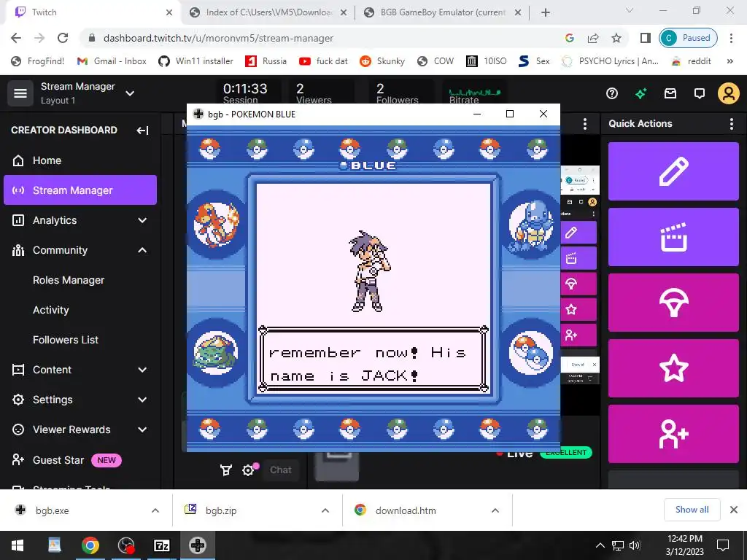Close the downloads bar
This screenshot has width=747, height=560.
[734, 510]
